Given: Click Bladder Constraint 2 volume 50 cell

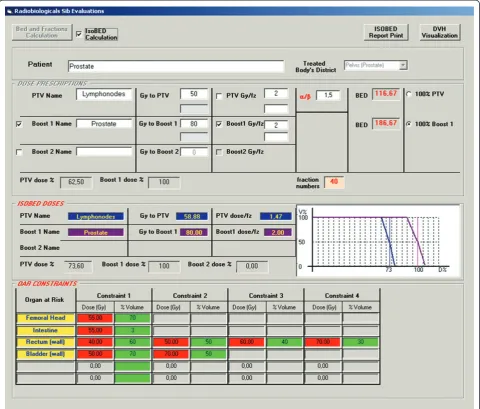Looking at the screenshot, I should (209, 354).
